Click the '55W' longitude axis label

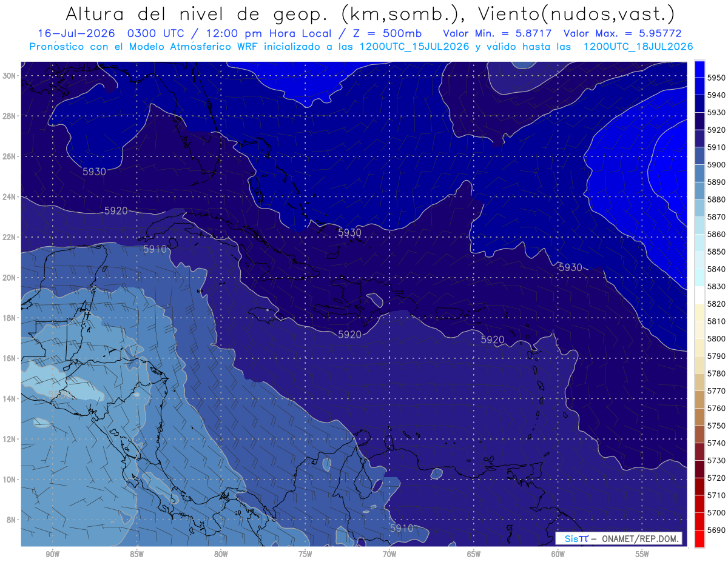point(642,554)
